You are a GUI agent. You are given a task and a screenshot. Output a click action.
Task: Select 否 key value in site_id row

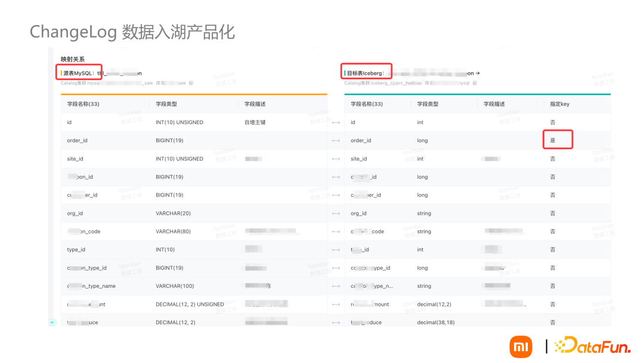553,159
